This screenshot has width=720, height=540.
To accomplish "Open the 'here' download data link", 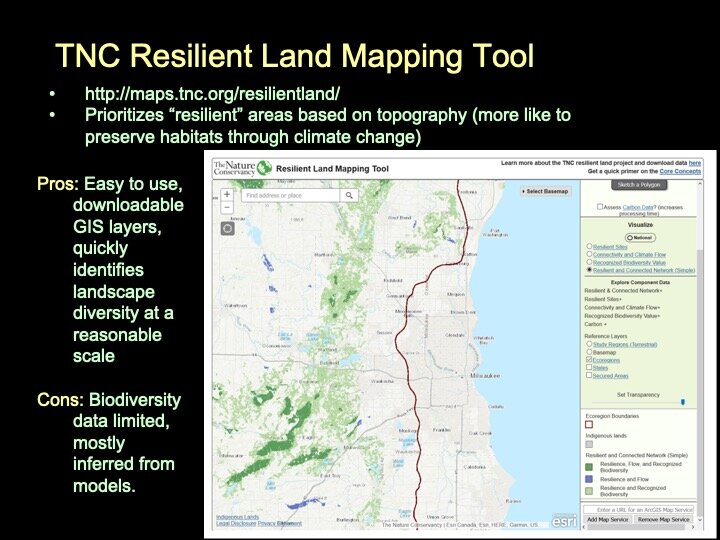I will [x=695, y=163].
